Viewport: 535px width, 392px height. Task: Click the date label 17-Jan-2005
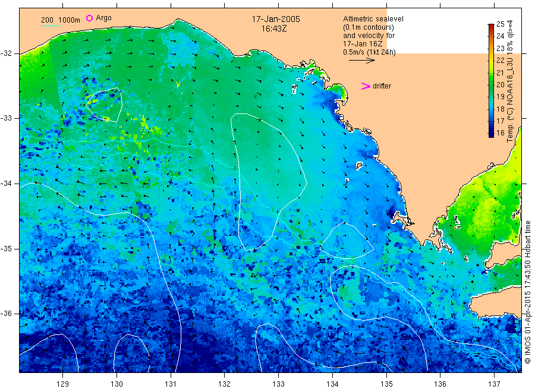tap(276, 19)
